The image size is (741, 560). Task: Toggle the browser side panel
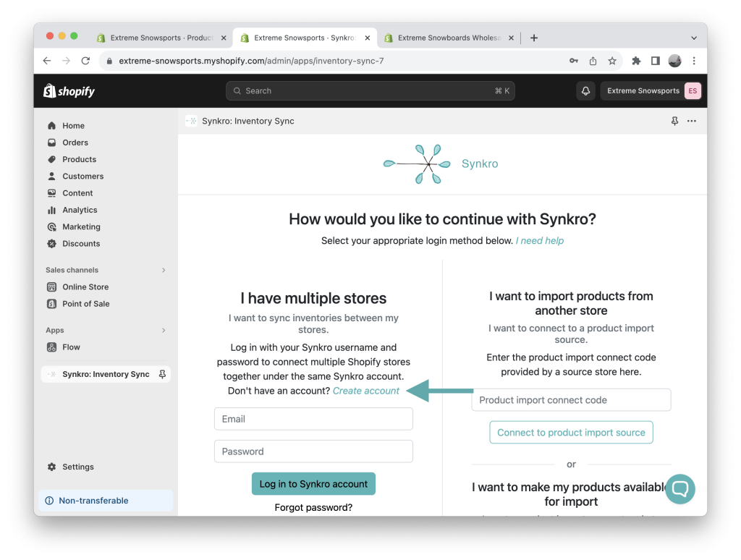point(655,61)
